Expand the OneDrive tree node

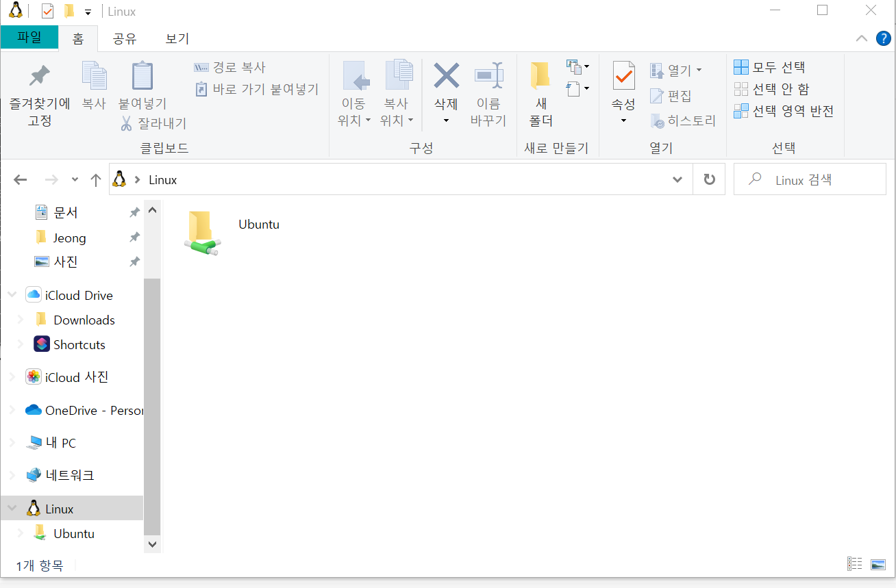tap(12, 410)
